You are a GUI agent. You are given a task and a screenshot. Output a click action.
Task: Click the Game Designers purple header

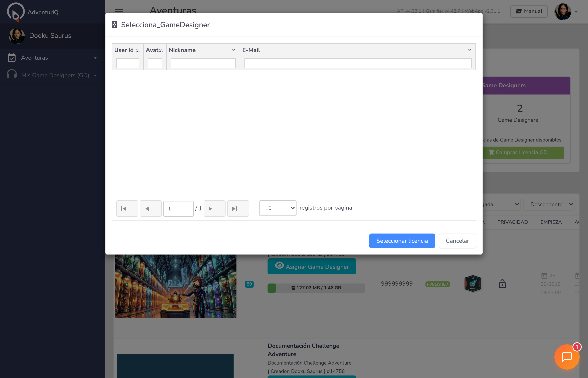[526, 85]
